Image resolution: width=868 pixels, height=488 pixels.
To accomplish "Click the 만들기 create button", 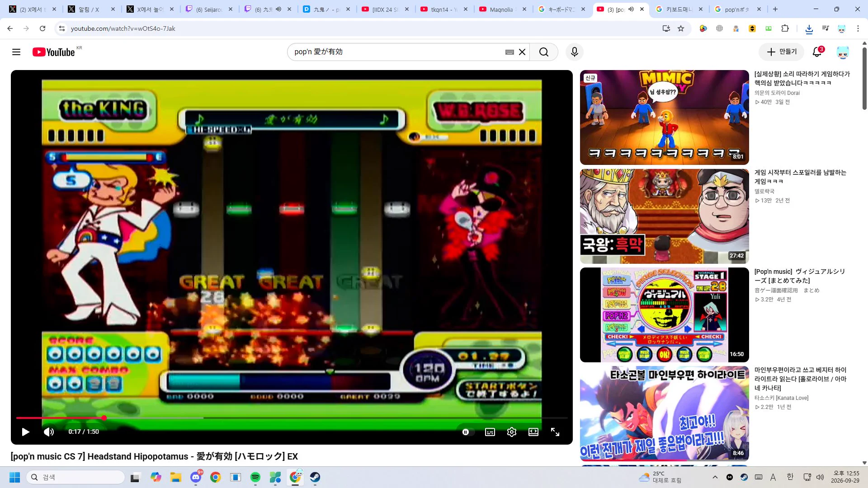I will (782, 52).
